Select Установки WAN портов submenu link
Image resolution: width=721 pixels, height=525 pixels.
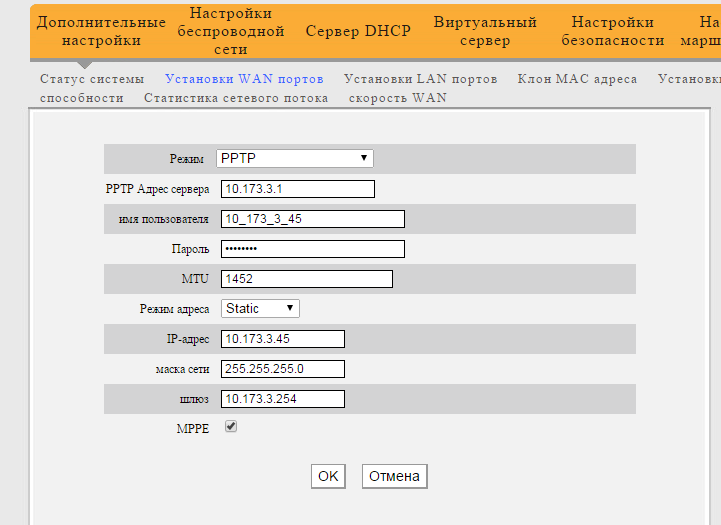pyautogui.click(x=244, y=79)
